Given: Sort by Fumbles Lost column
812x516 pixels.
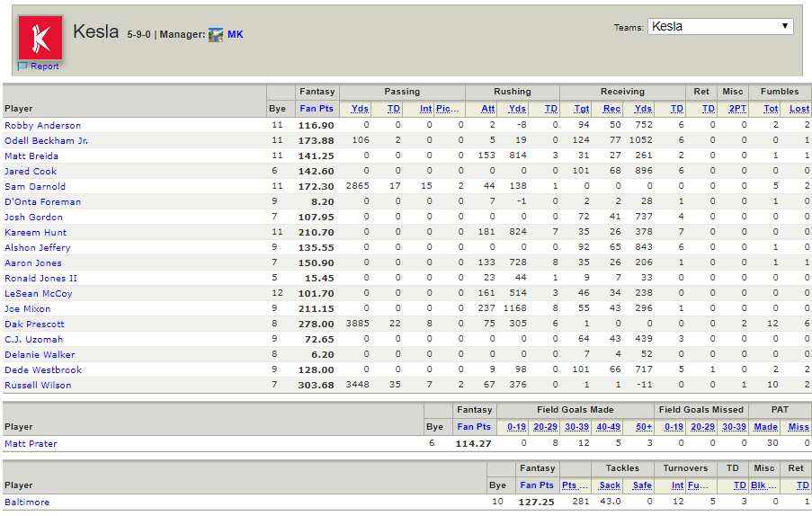Looking at the screenshot, I should coord(799,108).
